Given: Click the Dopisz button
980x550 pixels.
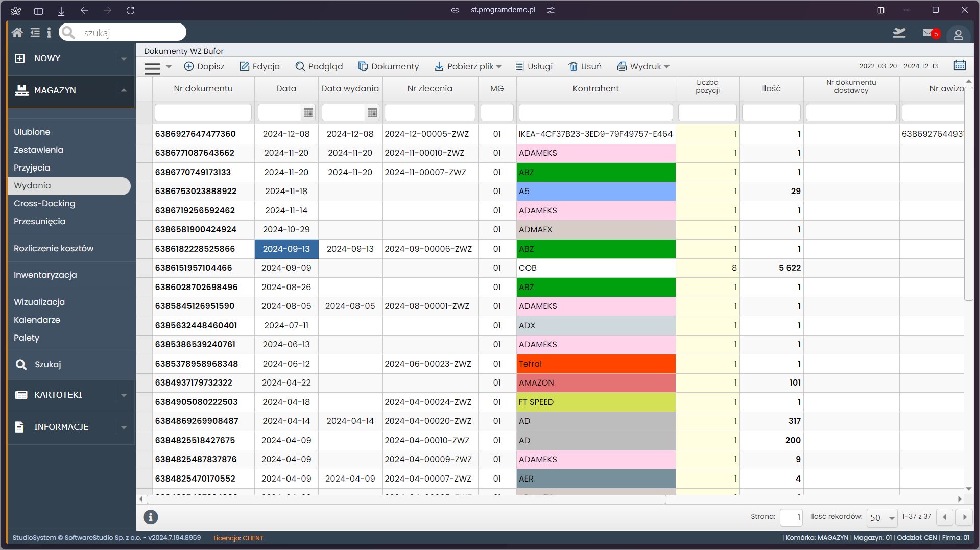Looking at the screenshot, I should [204, 66].
